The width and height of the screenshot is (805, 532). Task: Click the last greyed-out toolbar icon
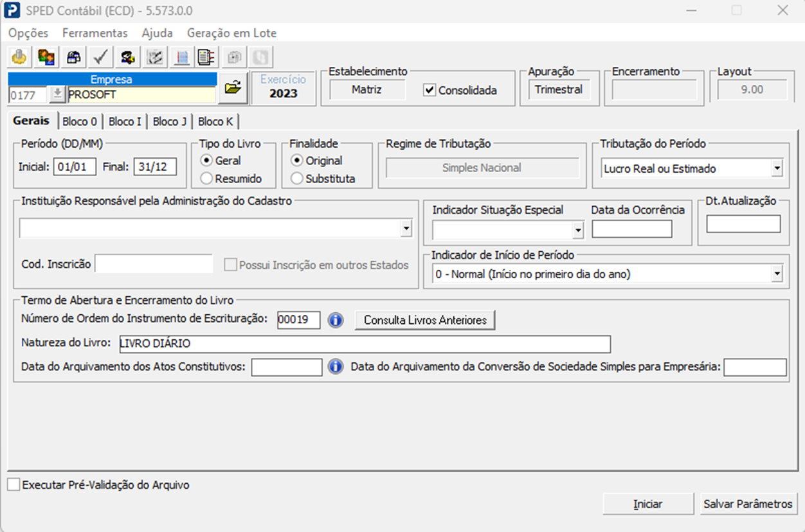260,57
